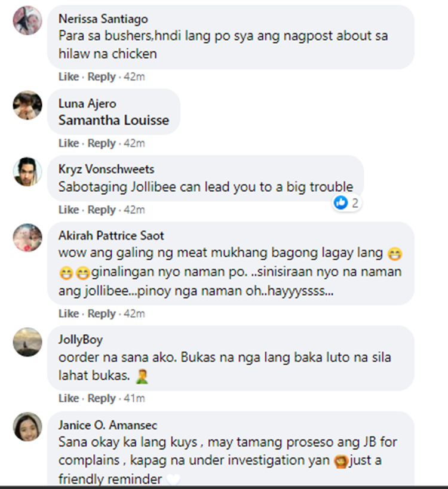
Task: Click the blue like reaction icon
Action: (x=340, y=203)
